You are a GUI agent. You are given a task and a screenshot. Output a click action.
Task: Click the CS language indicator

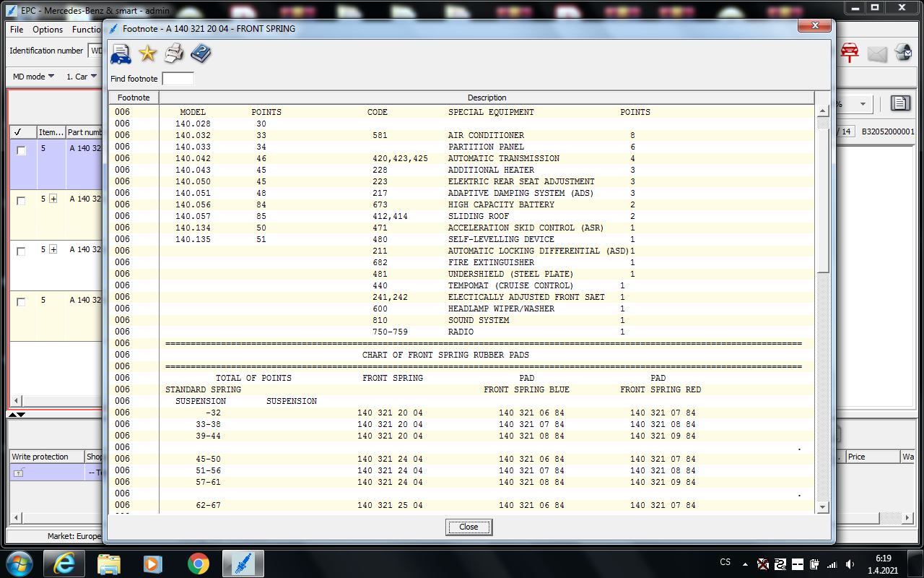725,562
